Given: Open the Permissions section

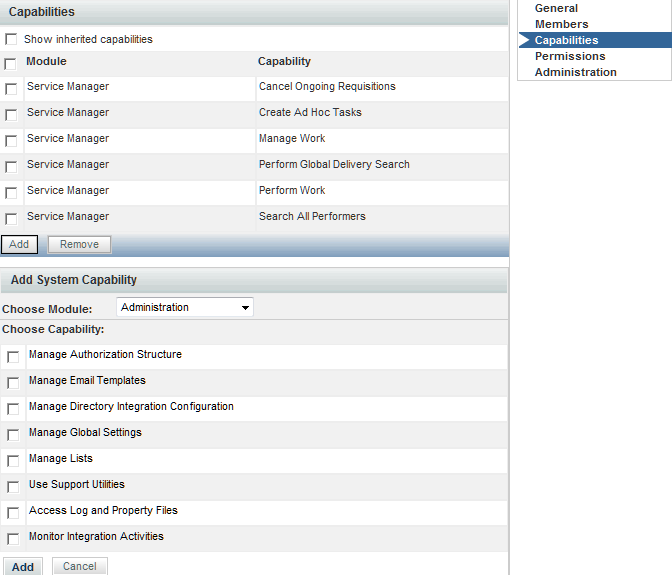Looking at the screenshot, I should tap(570, 56).
